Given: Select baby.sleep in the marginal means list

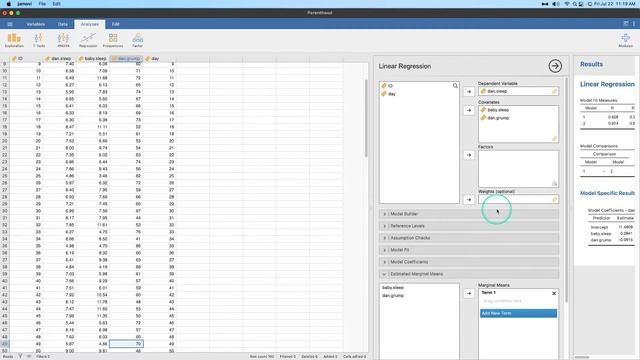Looking at the screenshot, I should (393, 288).
